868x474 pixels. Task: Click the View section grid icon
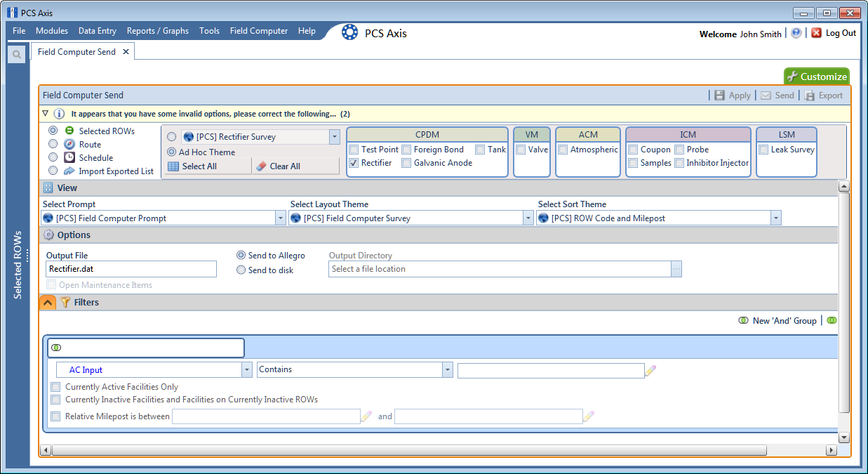pyautogui.click(x=48, y=188)
